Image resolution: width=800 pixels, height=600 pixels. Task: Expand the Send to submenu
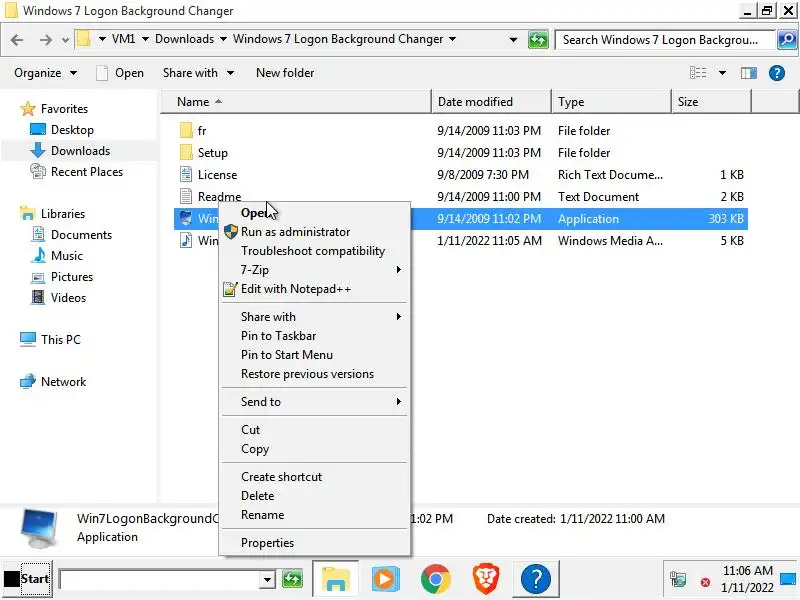(x=314, y=402)
